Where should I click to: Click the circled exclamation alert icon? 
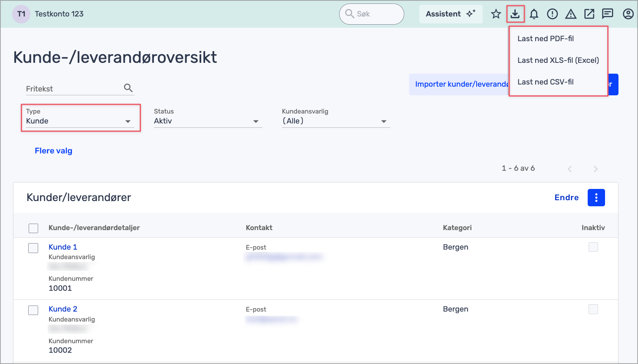click(x=552, y=14)
